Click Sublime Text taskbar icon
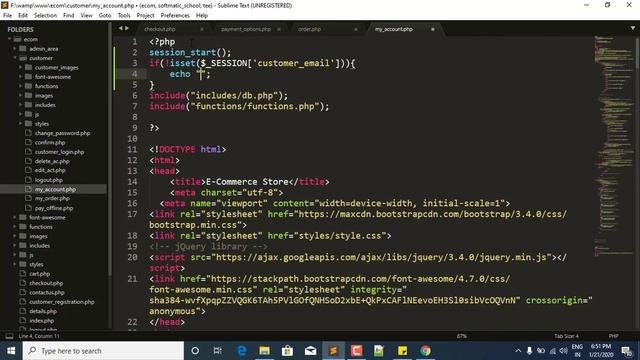Viewport: 640px width, 360px height. coord(333,351)
